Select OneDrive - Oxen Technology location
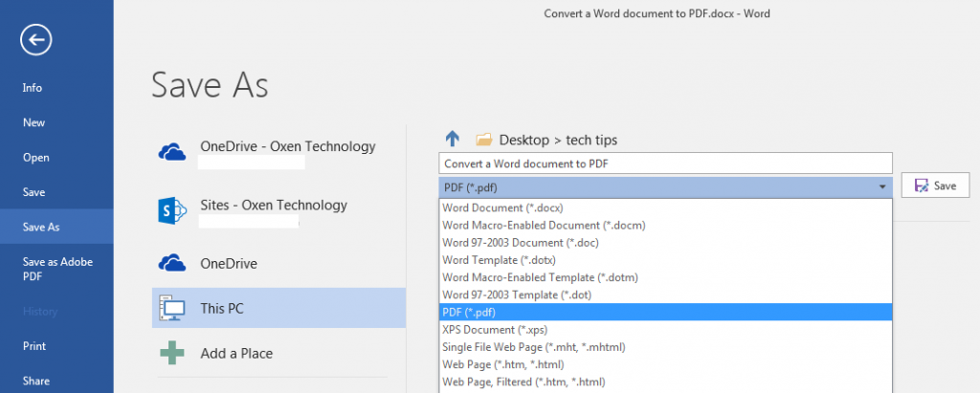This screenshot has width=980, height=393. click(278, 152)
